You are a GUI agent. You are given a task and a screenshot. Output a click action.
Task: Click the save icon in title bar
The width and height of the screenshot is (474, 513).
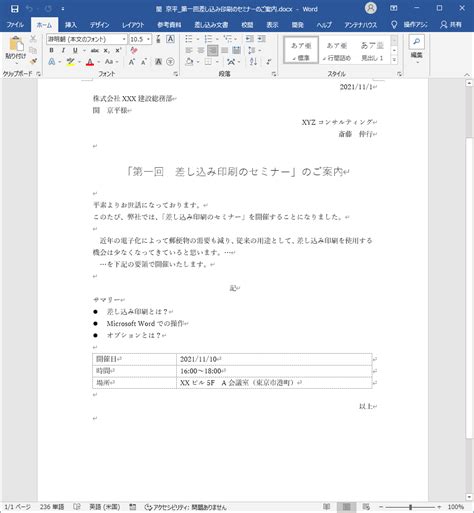[15, 9]
